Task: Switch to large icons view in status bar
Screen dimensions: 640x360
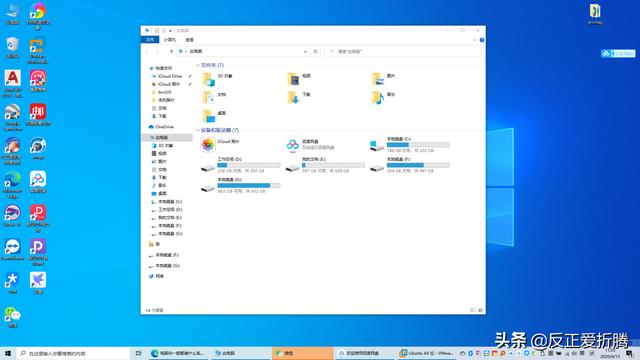Action: 480,311
